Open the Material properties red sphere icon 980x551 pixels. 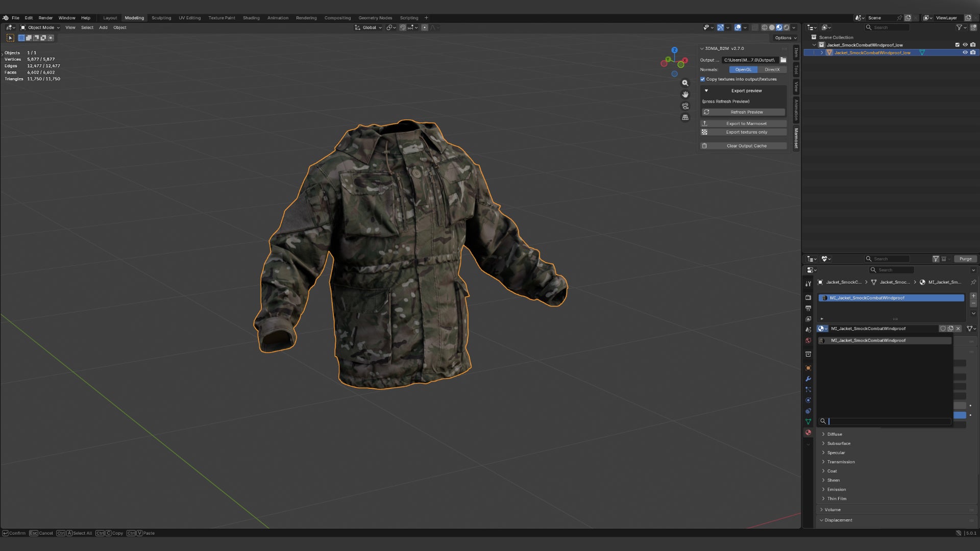(808, 432)
